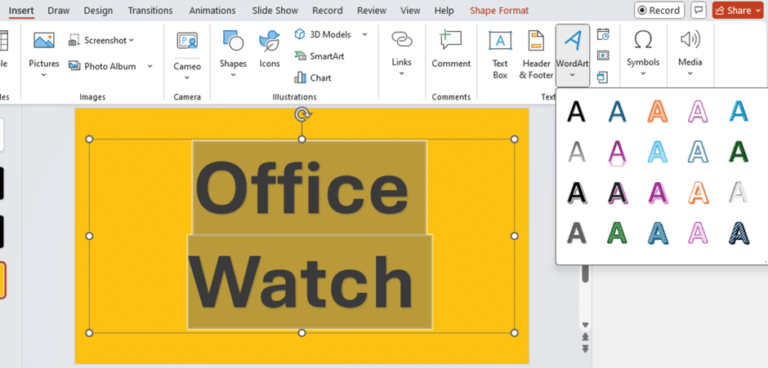Choose the orange outline WordArt in first row

(x=656, y=111)
